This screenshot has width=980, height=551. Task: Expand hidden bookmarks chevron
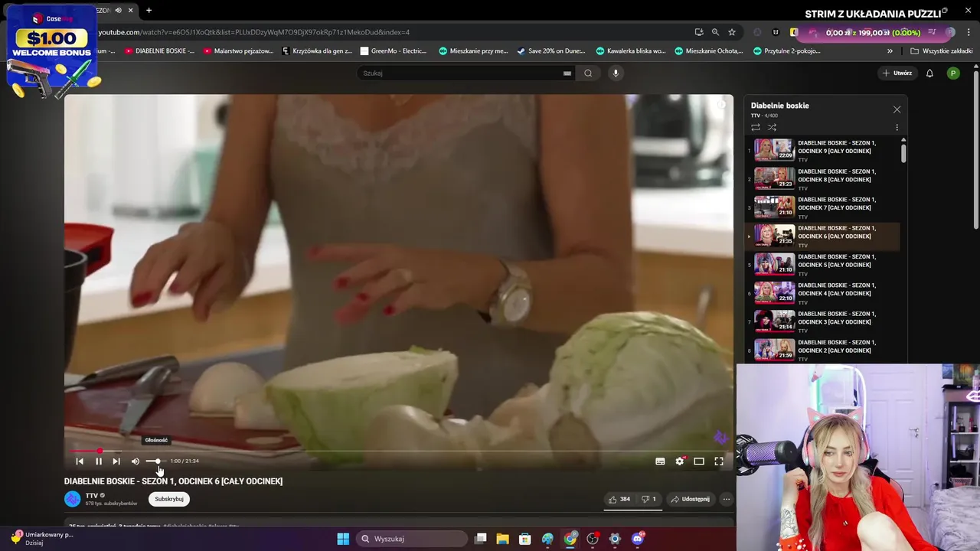pyautogui.click(x=890, y=51)
